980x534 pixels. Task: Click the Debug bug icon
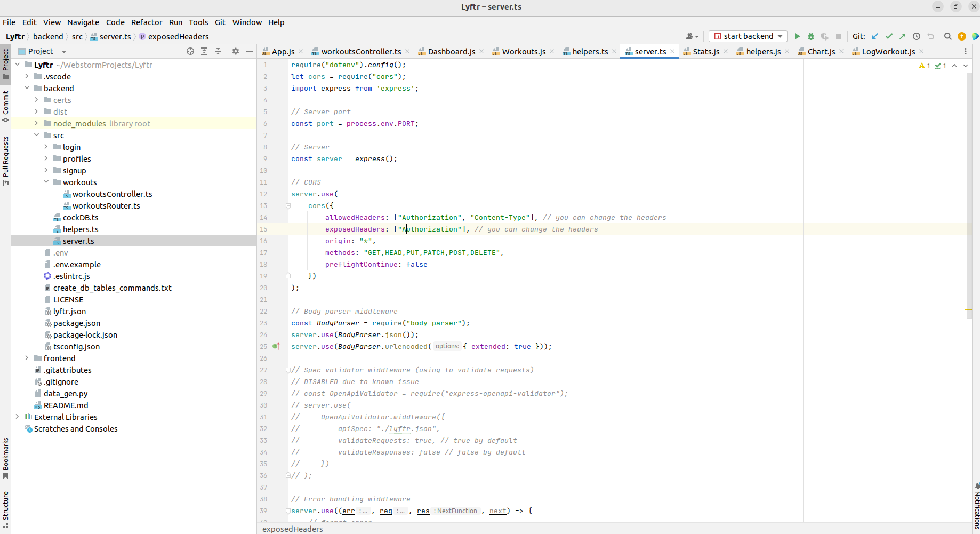coord(811,36)
